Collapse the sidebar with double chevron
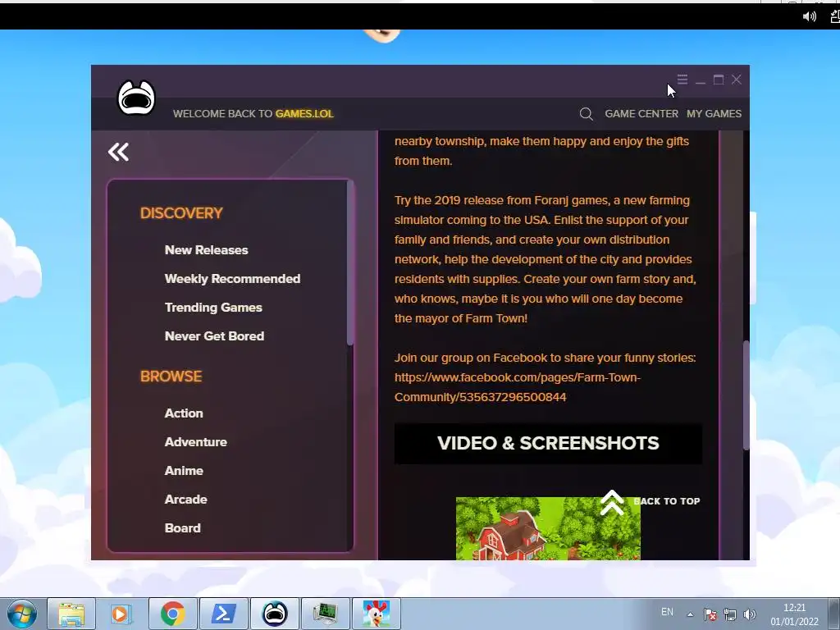 (118, 152)
